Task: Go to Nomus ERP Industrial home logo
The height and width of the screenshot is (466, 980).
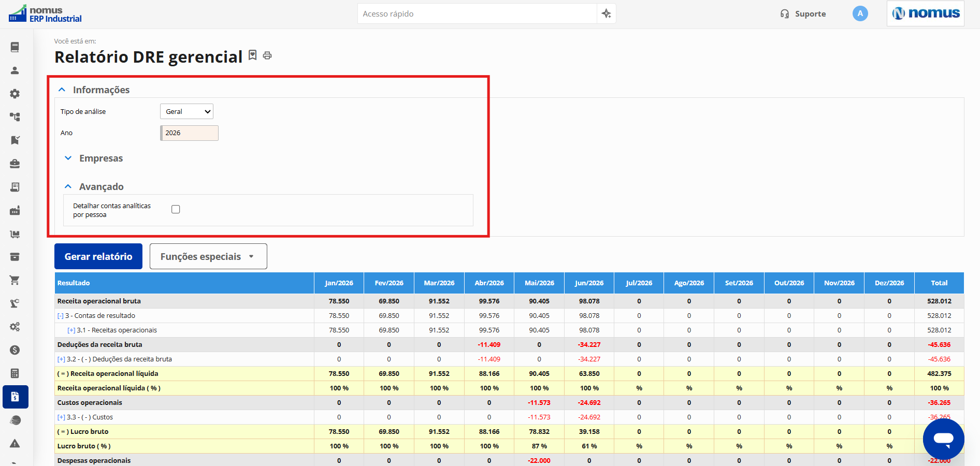Action: point(45,14)
